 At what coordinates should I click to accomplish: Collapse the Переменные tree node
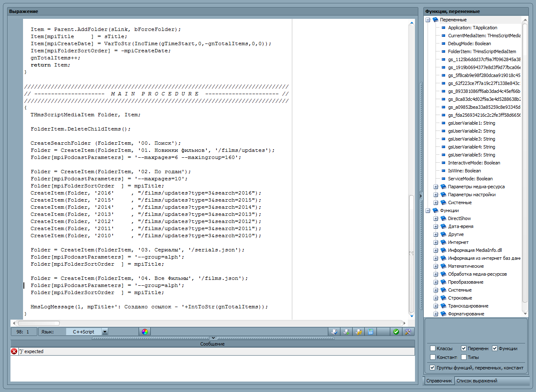(428, 20)
